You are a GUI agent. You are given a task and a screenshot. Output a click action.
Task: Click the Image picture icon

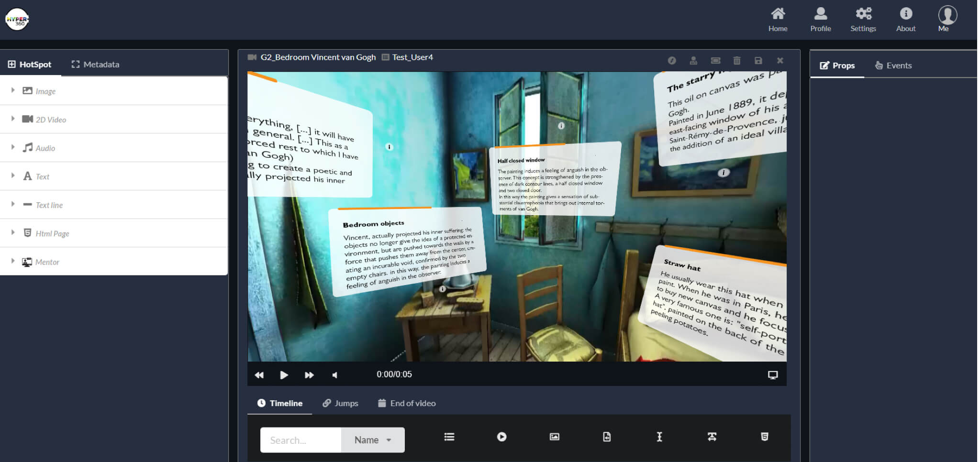click(27, 90)
